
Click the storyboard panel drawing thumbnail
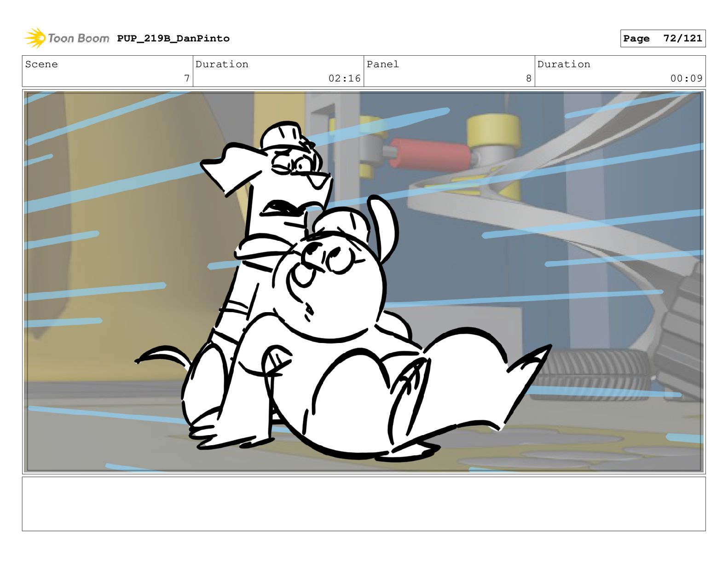(364, 282)
